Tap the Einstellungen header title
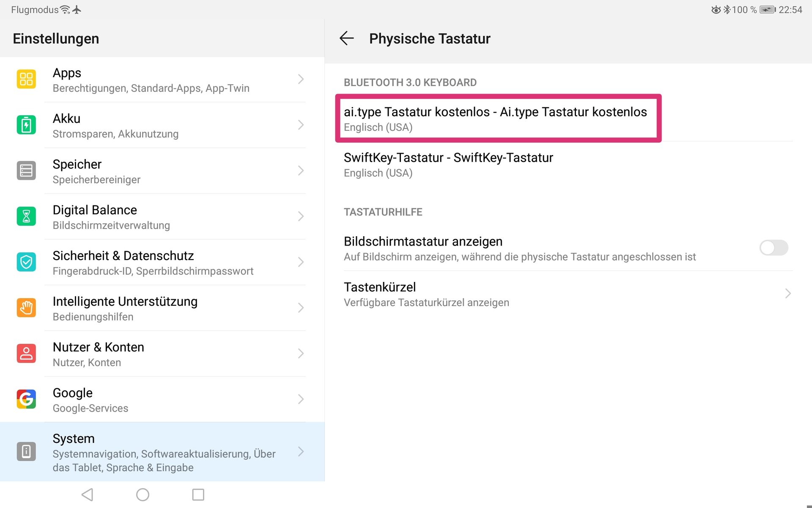Image resolution: width=812 pixels, height=508 pixels. point(56,39)
